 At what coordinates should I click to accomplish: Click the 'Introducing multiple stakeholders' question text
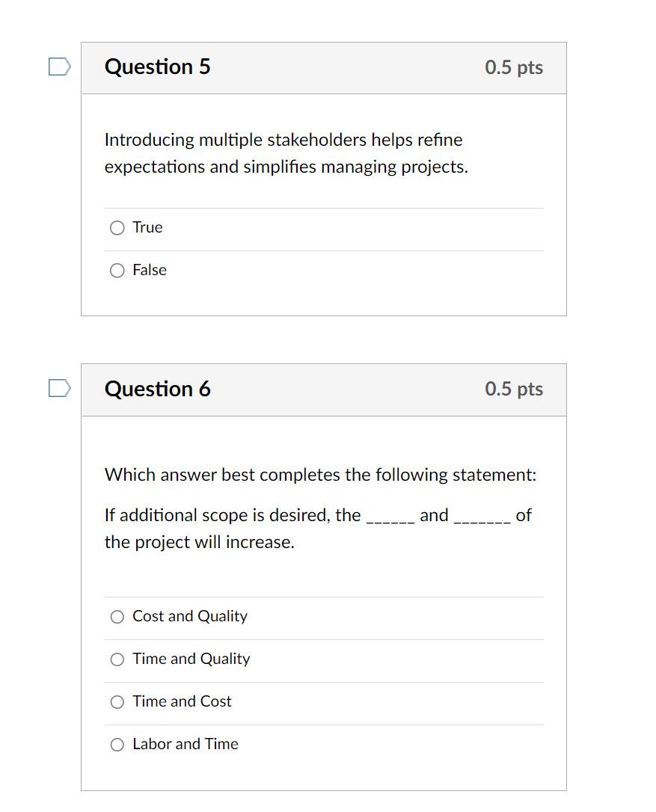pos(286,153)
